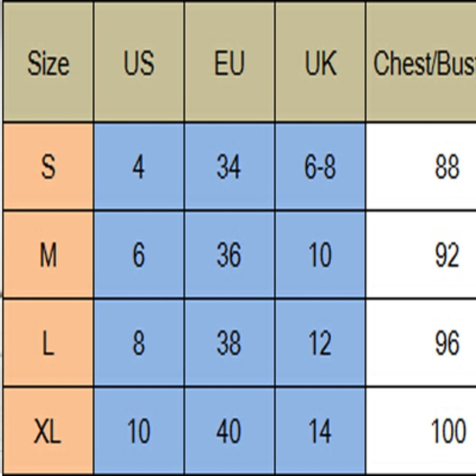Click the UK size 12 cell
This screenshot has width=476, height=476.
320,343
